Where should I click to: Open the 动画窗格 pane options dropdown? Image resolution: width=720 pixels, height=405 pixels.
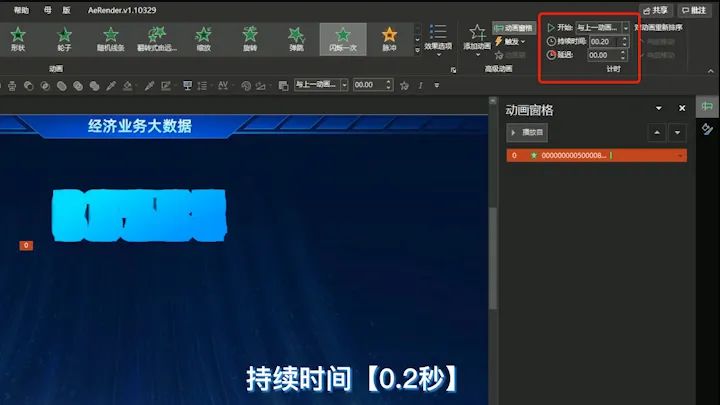659,108
